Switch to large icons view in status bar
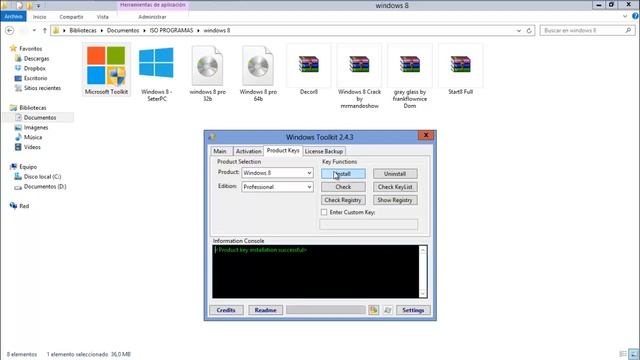 coord(634,354)
